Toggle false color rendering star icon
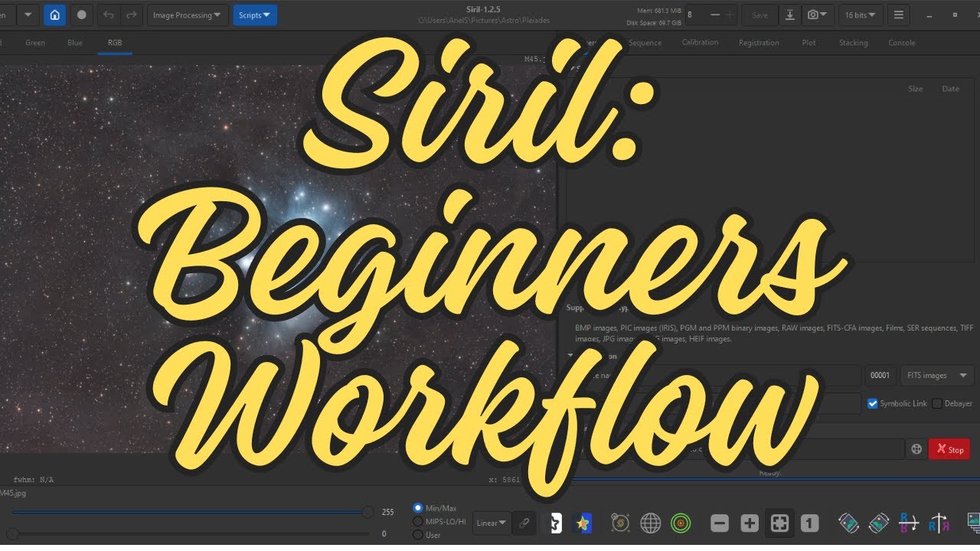The width and height of the screenshot is (980, 551). [x=583, y=523]
